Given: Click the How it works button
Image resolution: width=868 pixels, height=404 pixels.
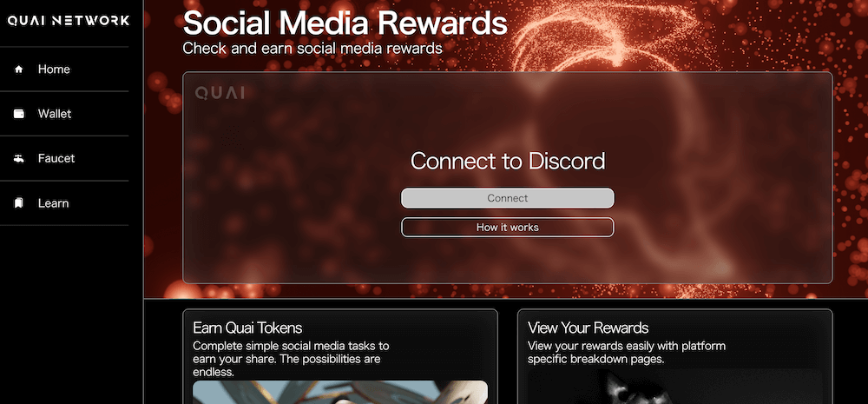Looking at the screenshot, I should click(508, 228).
